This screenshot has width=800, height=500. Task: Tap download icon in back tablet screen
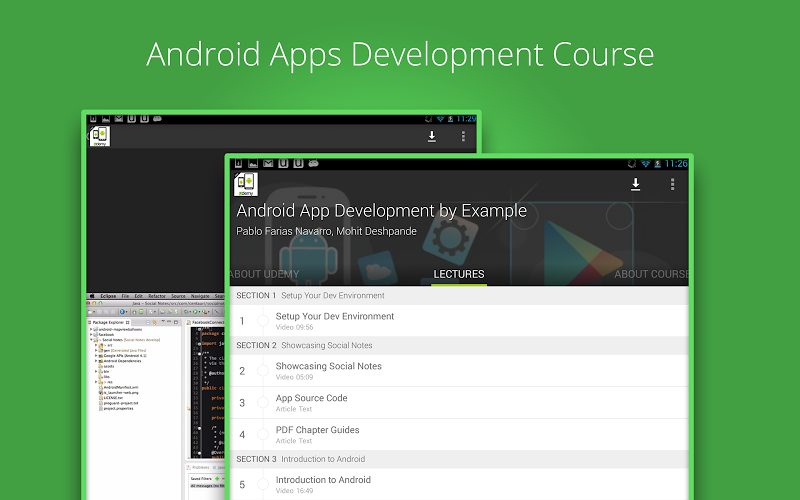click(432, 136)
